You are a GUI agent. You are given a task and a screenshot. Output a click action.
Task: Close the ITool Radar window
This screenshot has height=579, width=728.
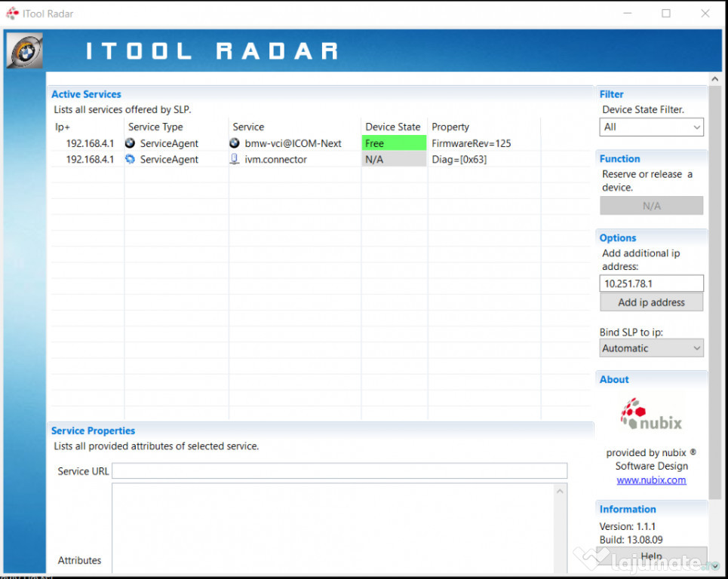pyautogui.click(x=705, y=14)
